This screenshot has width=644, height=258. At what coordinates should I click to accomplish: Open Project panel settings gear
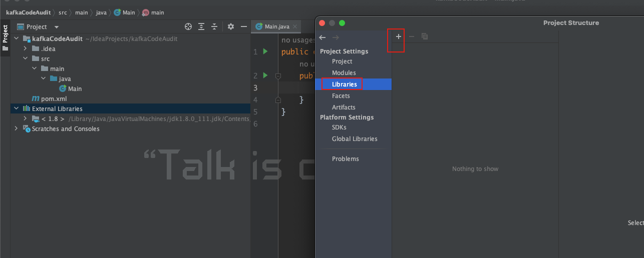point(231,26)
